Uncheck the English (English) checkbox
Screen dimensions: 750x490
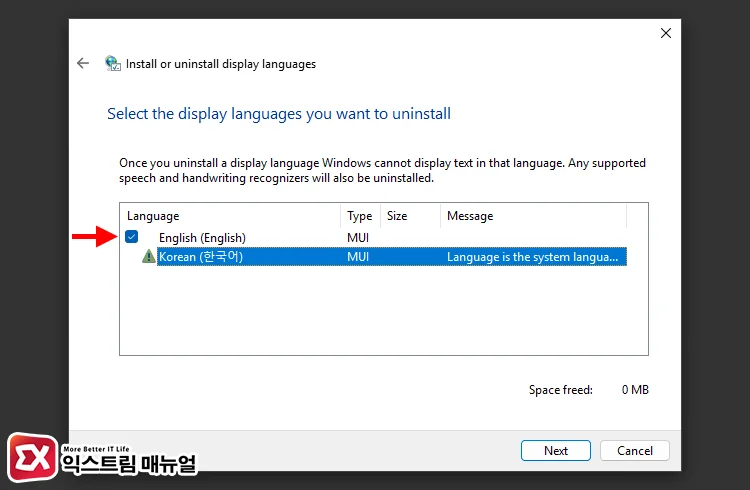coord(132,237)
